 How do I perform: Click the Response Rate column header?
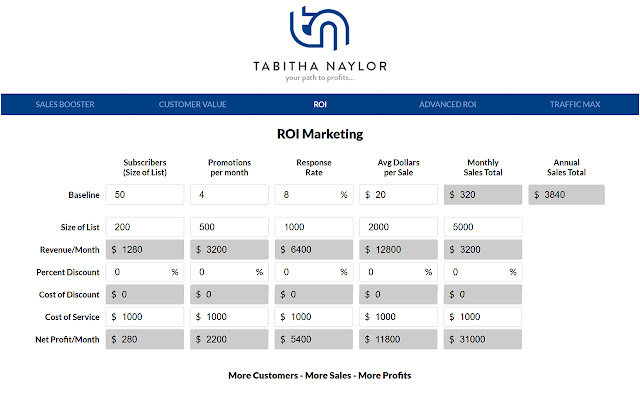coord(314,167)
